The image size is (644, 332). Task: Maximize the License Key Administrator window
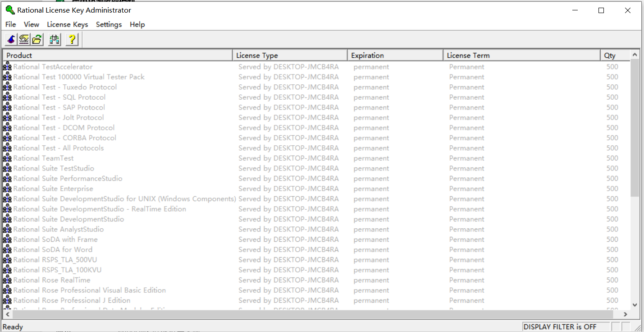[x=601, y=10]
